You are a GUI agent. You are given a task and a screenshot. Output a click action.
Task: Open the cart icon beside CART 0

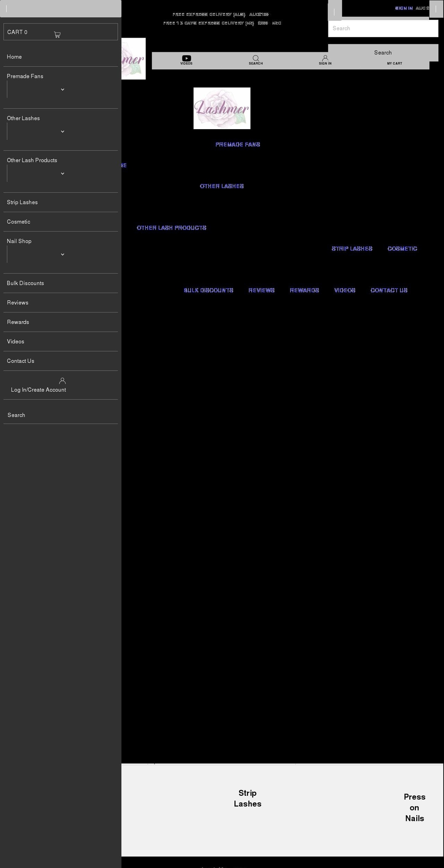[57, 35]
